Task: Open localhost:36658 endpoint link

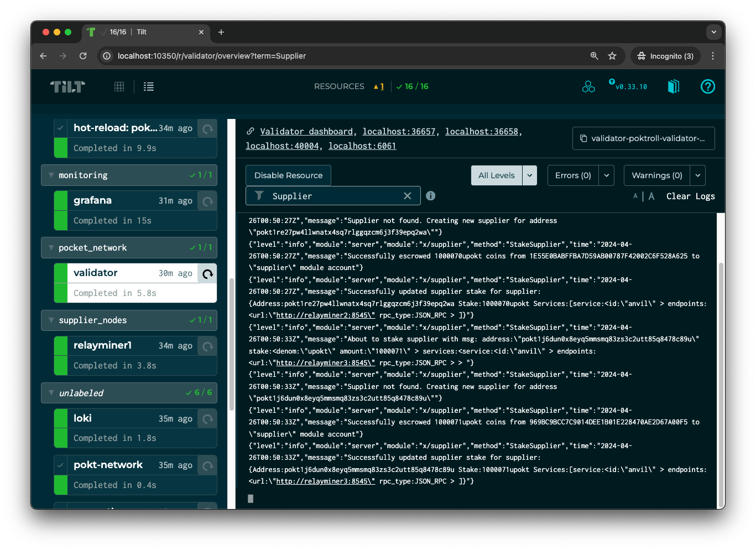Action: click(482, 132)
